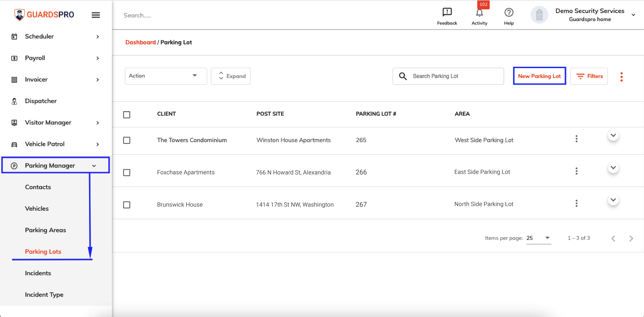Expand the Scheduler menu chevron
Image resolution: width=644 pixels, height=317 pixels.
click(x=97, y=37)
